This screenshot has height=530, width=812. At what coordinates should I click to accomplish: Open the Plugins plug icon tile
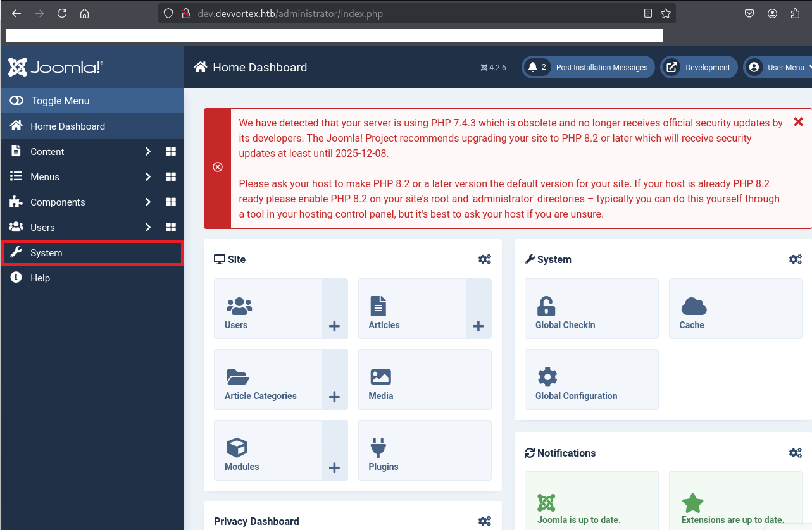(378, 448)
